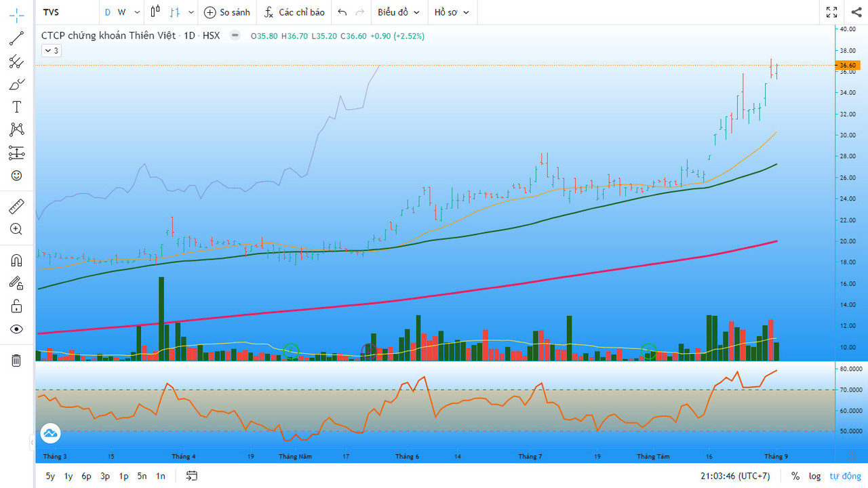Expand the time interval dropdown
The image size is (868, 488).
tap(137, 12)
